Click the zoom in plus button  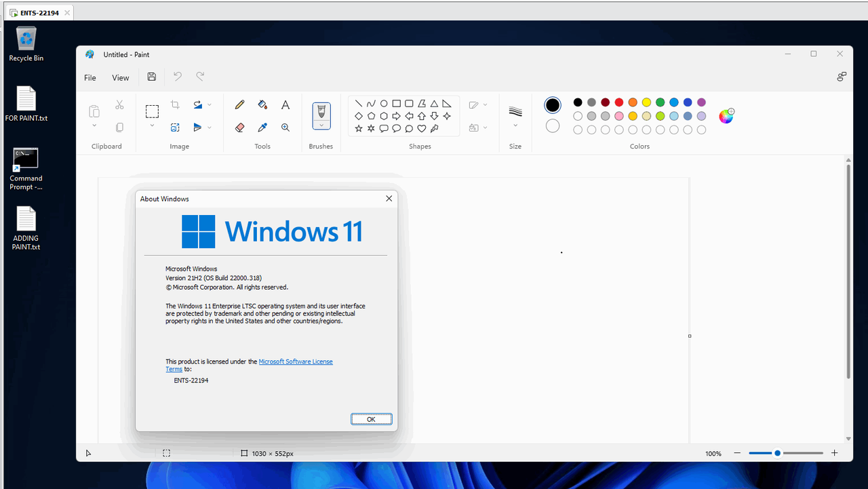(x=835, y=453)
